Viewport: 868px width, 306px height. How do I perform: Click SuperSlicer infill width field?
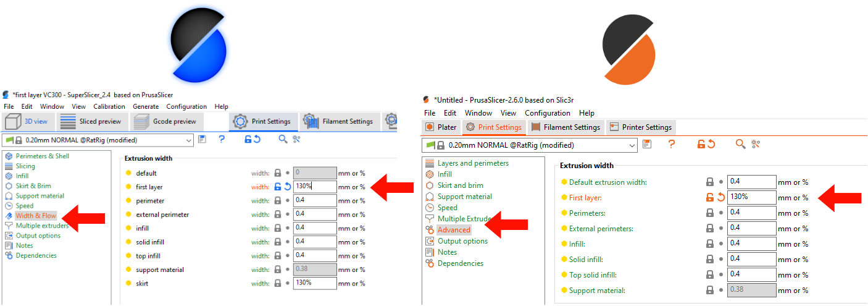tap(315, 228)
